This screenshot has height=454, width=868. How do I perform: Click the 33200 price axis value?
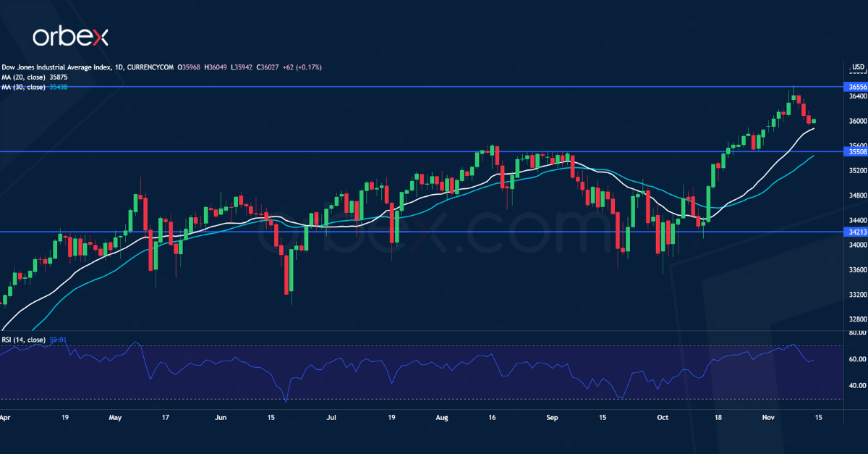point(856,295)
